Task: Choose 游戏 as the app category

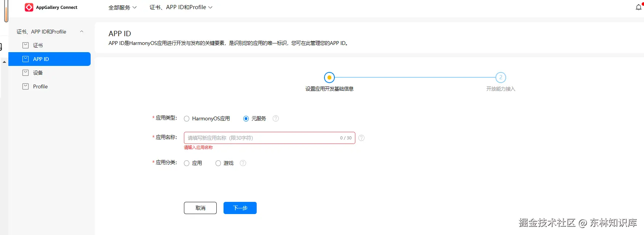Action: point(218,163)
